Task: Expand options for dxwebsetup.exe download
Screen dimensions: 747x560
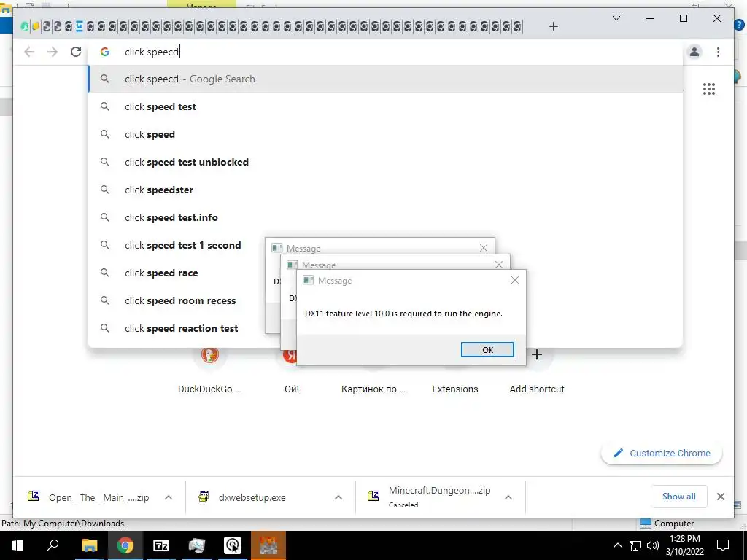Action: 338,497
